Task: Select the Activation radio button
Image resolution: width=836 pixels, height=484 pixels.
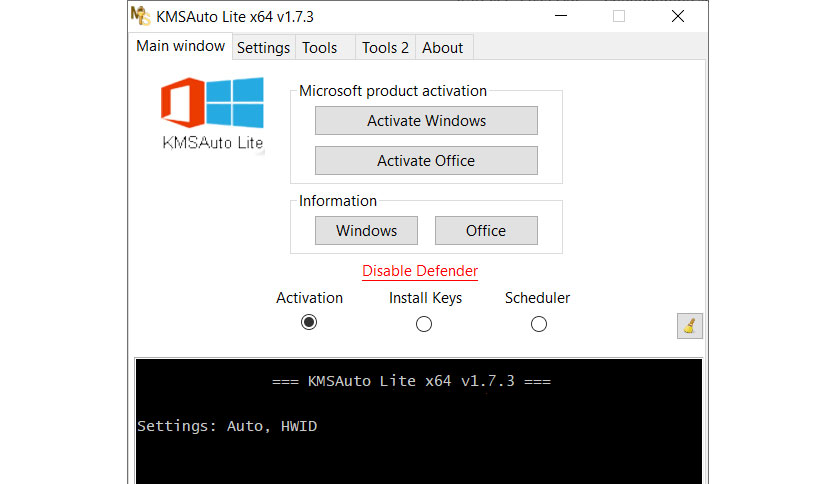Action: point(309,323)
